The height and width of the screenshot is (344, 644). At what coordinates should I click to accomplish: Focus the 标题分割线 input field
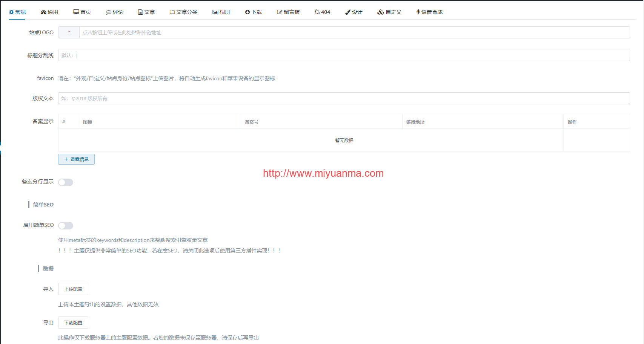(x=344, y=55)
